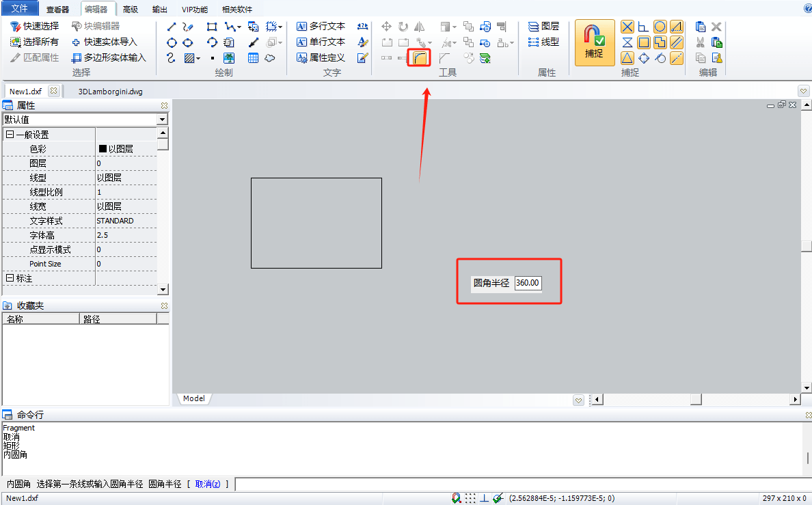Click the 快速选择 button

(35, 27)
